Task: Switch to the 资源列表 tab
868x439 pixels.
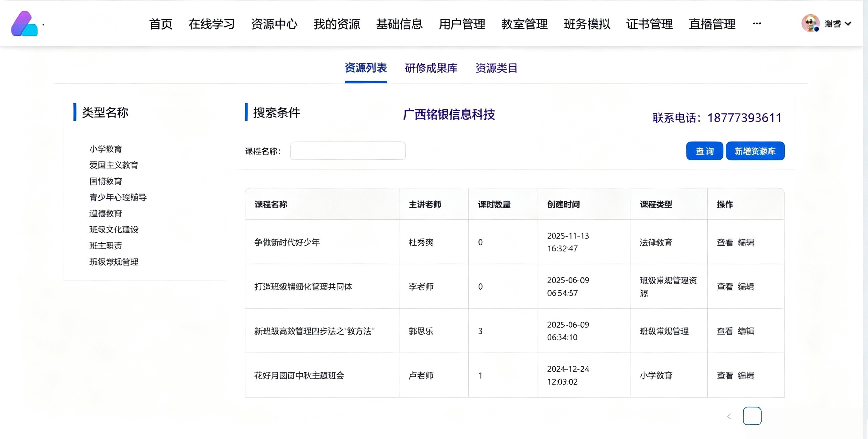Action: (366, 68)
